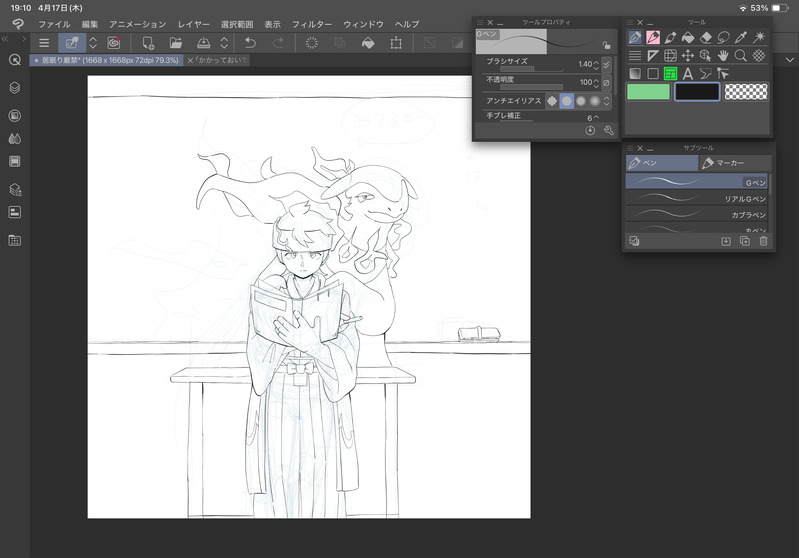Click Undo arrow in command bar
The image size is (799, 558).
250,43
